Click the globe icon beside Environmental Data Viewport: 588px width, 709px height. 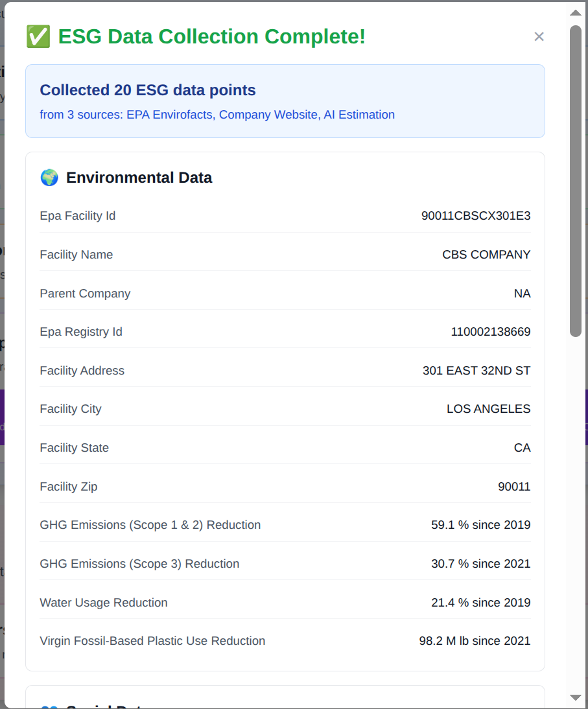point(49,178)
